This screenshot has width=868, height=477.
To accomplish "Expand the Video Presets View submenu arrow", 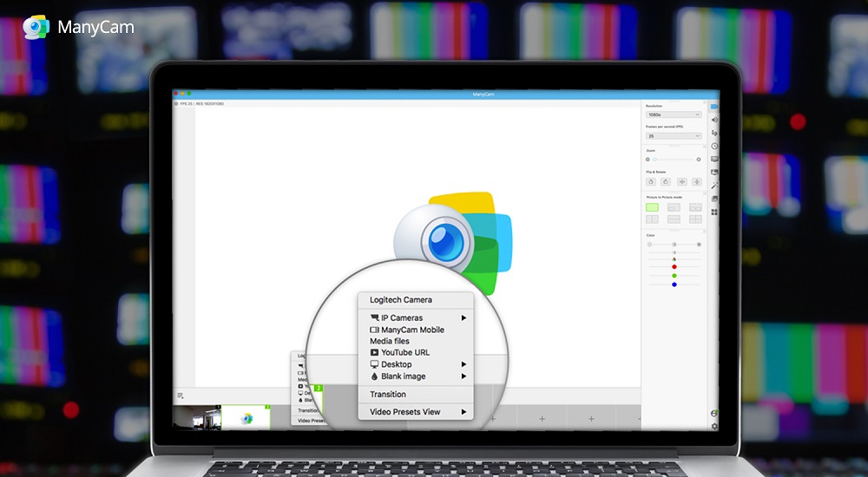I will [x=464, y=412].
